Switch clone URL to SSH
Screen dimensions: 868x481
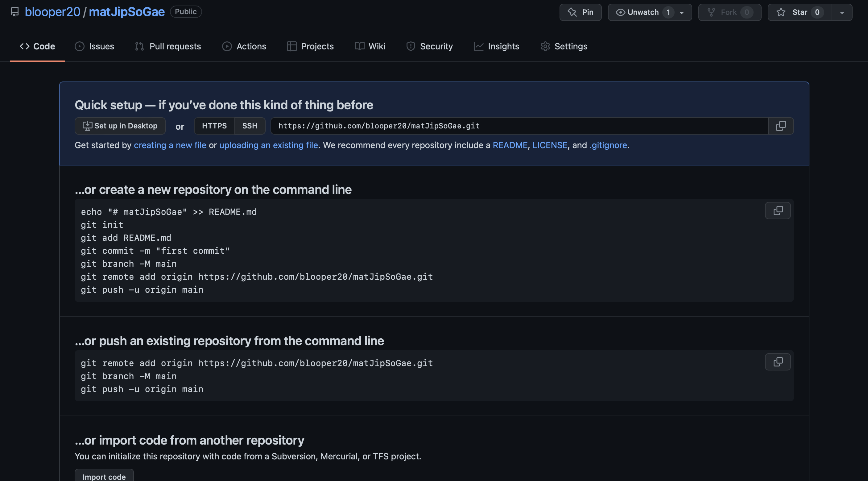pos(250,126)
